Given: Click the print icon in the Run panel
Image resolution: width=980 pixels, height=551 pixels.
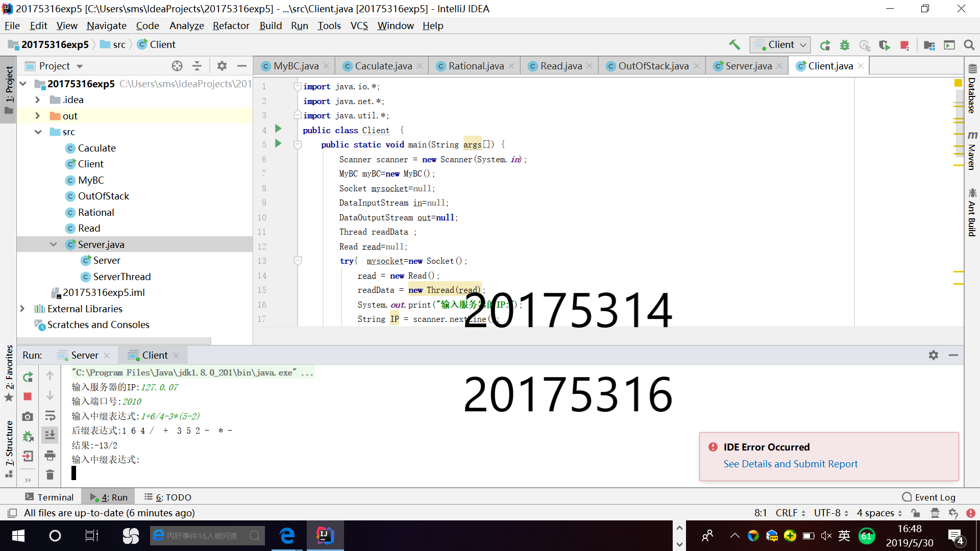Looking at the screenshot, I should click(x=50, y=455).
